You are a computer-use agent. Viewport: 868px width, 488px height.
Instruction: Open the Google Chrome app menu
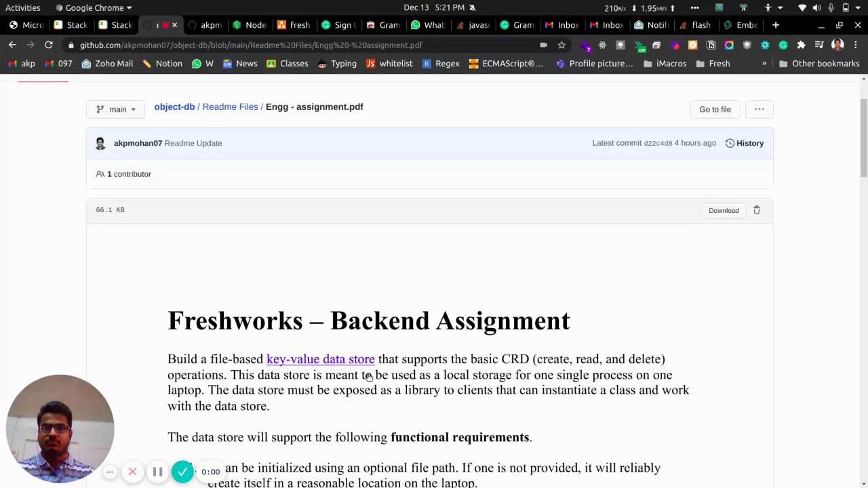[x=94, y=7]
